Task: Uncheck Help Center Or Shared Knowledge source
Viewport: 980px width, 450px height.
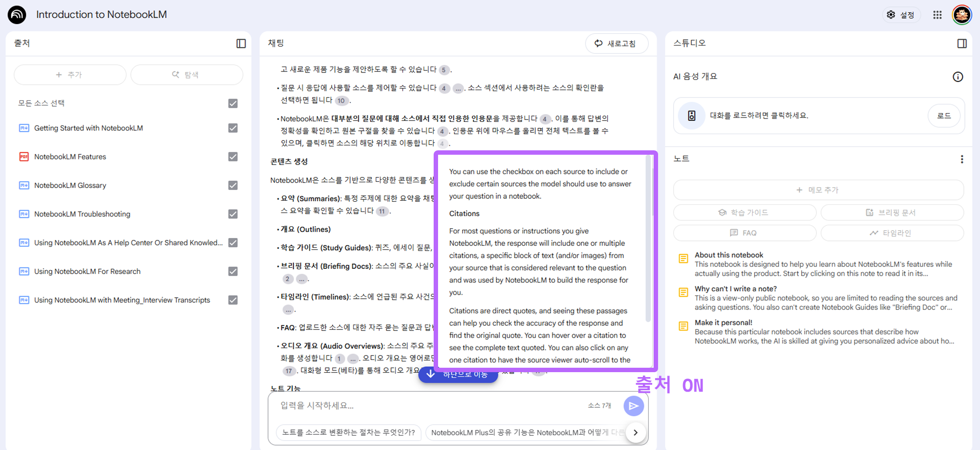Action: click(x=233, y=243)
